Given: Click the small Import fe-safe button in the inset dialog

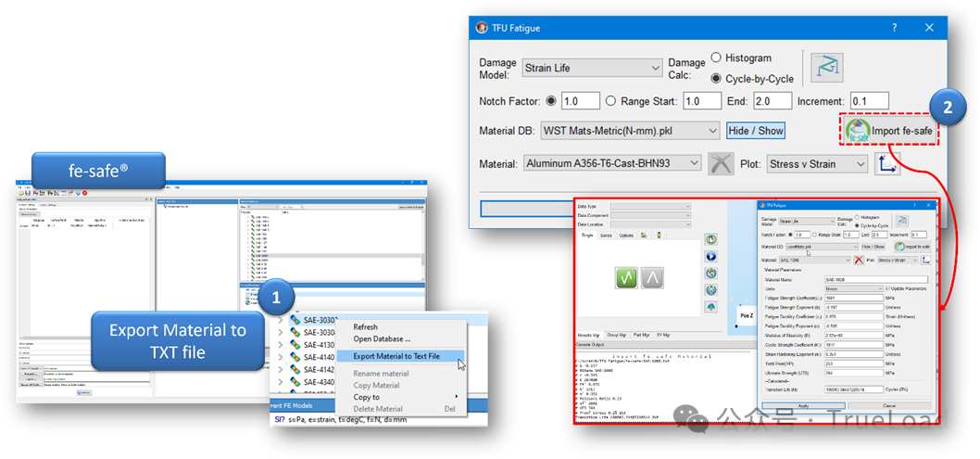Looking at the screenshot, I should [x=912, y=247].
